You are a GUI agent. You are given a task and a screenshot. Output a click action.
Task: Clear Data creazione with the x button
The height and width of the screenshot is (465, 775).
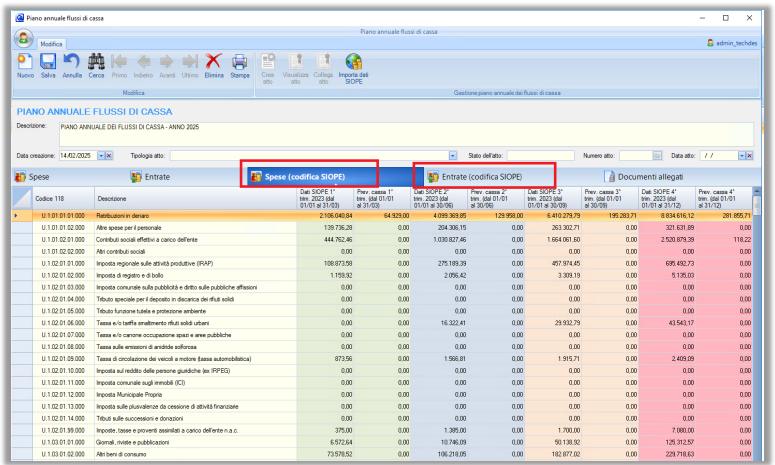(x=108, y=156)
